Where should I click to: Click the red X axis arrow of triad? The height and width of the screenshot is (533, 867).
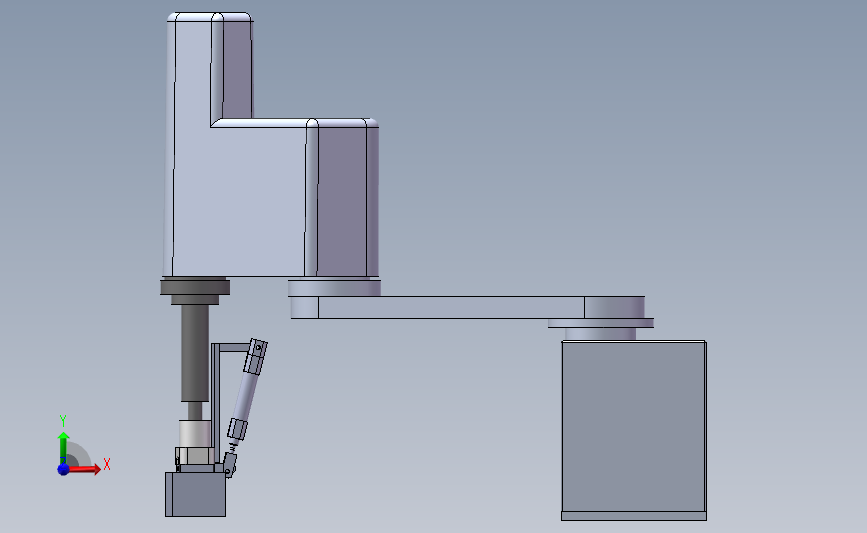(x=84, y=469)
